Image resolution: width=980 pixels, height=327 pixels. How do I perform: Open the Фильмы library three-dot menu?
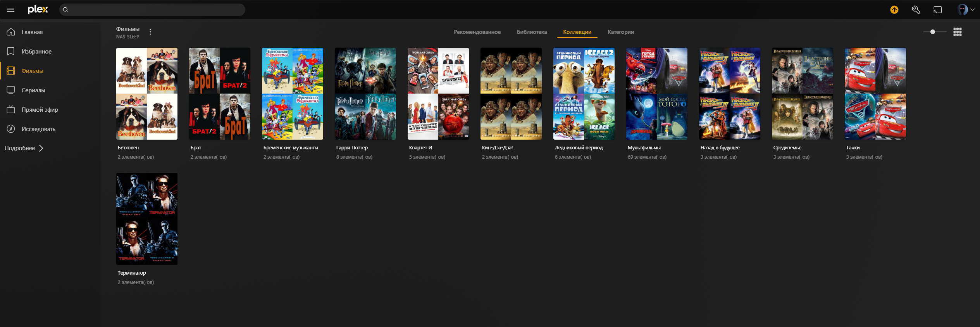pyautogui.click(x=150, y=32)
